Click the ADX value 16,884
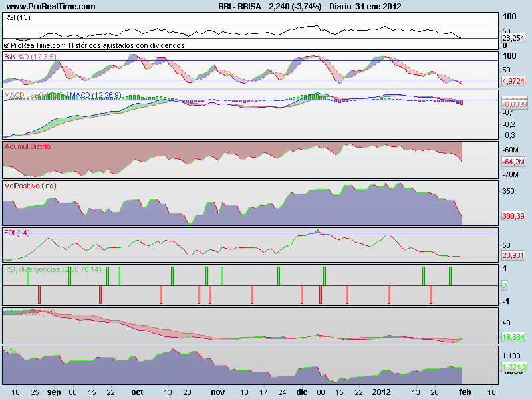This screenshot has height=399, width=532. pyautogui.click(x=513, y=337)
